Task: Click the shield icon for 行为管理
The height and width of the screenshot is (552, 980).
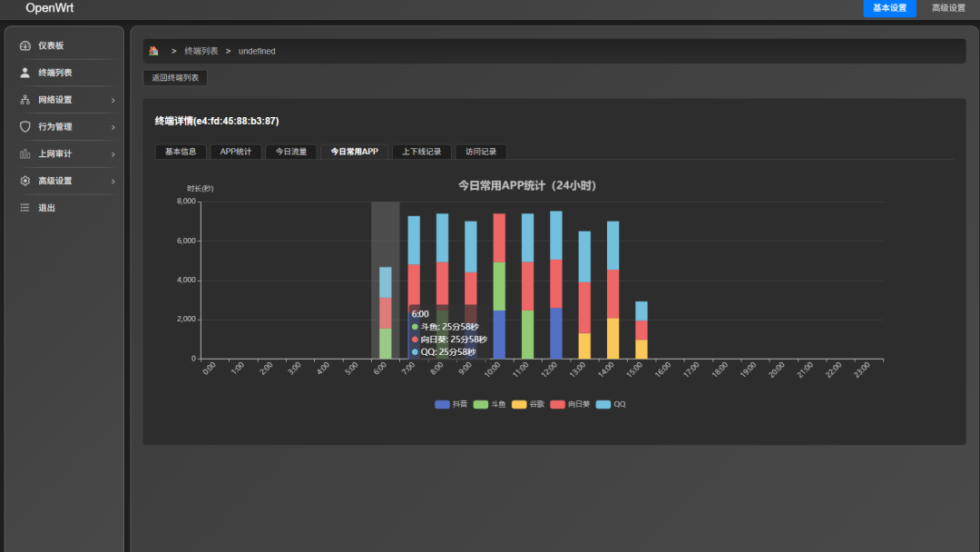Action: (25, 127)
